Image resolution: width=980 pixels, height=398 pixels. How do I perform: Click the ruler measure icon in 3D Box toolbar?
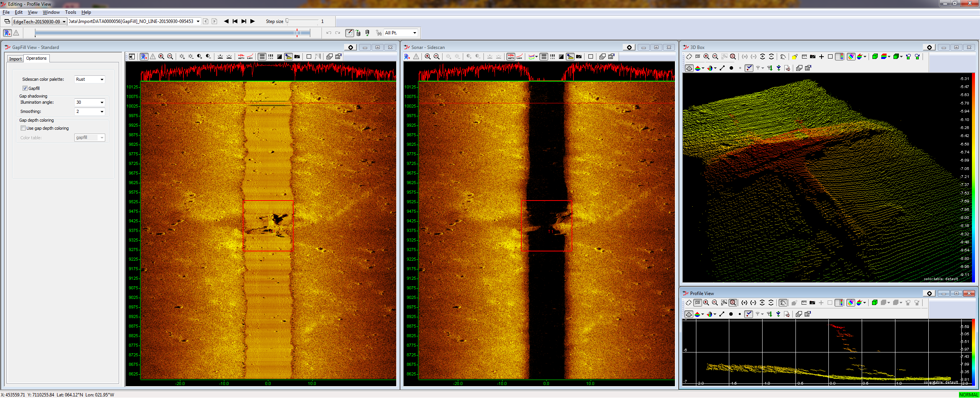804,57
